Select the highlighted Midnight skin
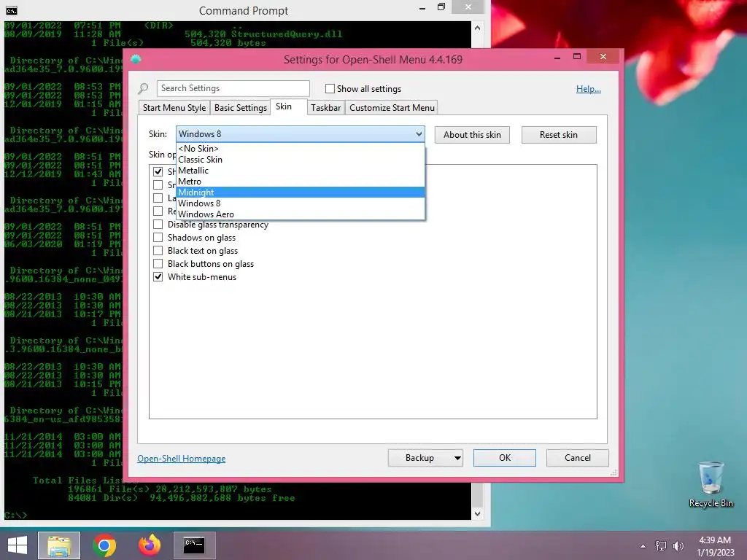Image resolution: width=747 pixels, height=560 pixels. 300,192
